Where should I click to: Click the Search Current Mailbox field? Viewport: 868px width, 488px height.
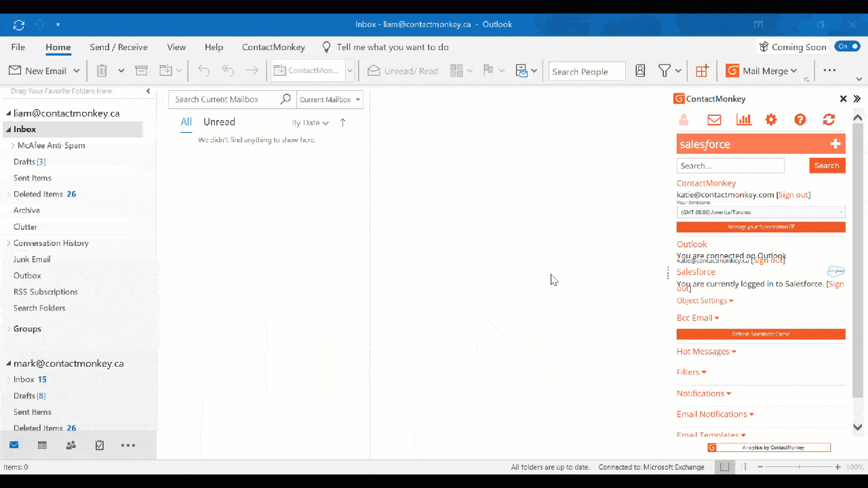(224, 100)
